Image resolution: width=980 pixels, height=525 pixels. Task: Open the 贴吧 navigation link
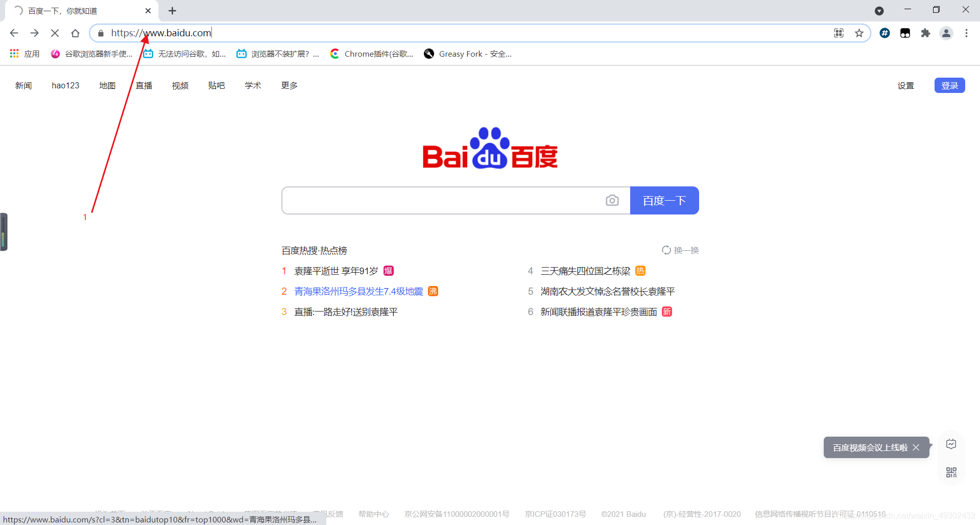click(x=217, y=86)
